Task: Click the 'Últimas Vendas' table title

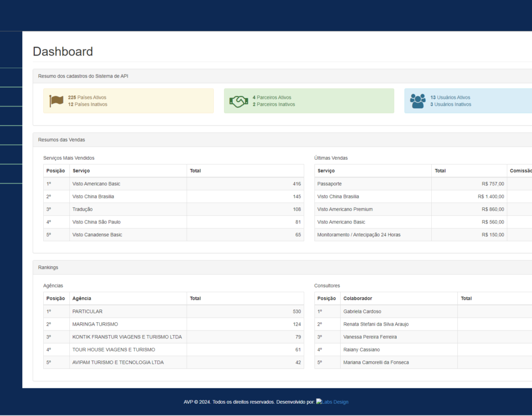Action: 331,158
